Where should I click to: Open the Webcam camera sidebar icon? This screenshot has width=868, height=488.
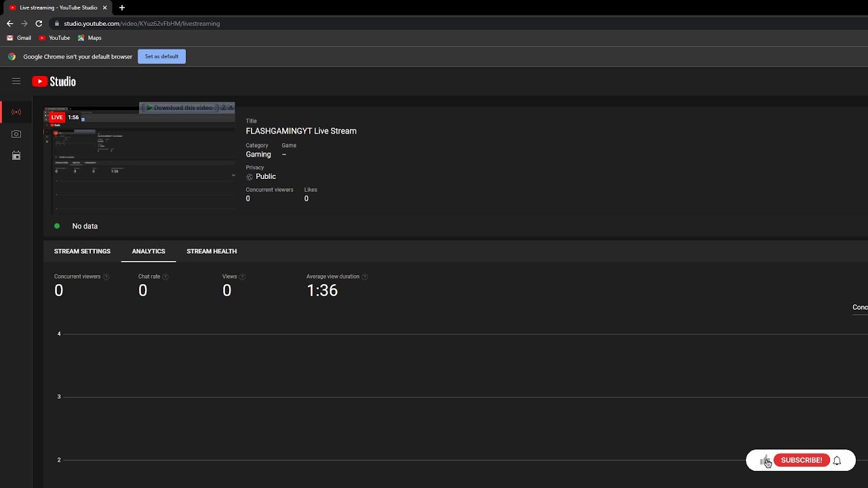point(16,134)
